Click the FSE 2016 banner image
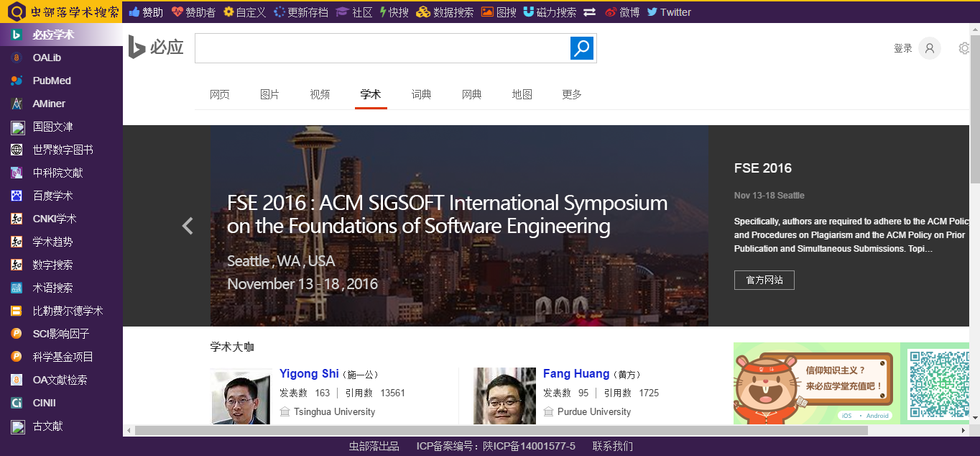The height and width of the screenshot is (456, 980). click(x=459, y=226)
